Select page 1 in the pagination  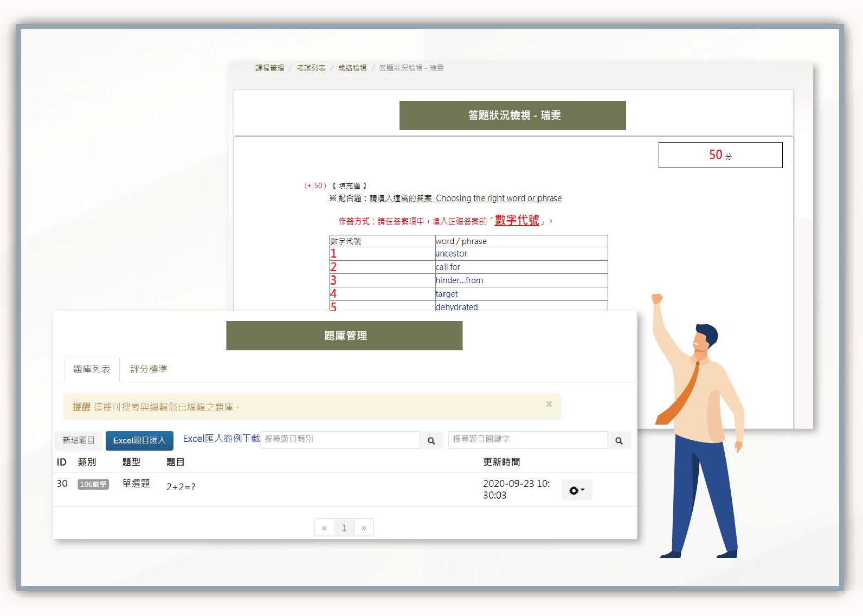344,528
